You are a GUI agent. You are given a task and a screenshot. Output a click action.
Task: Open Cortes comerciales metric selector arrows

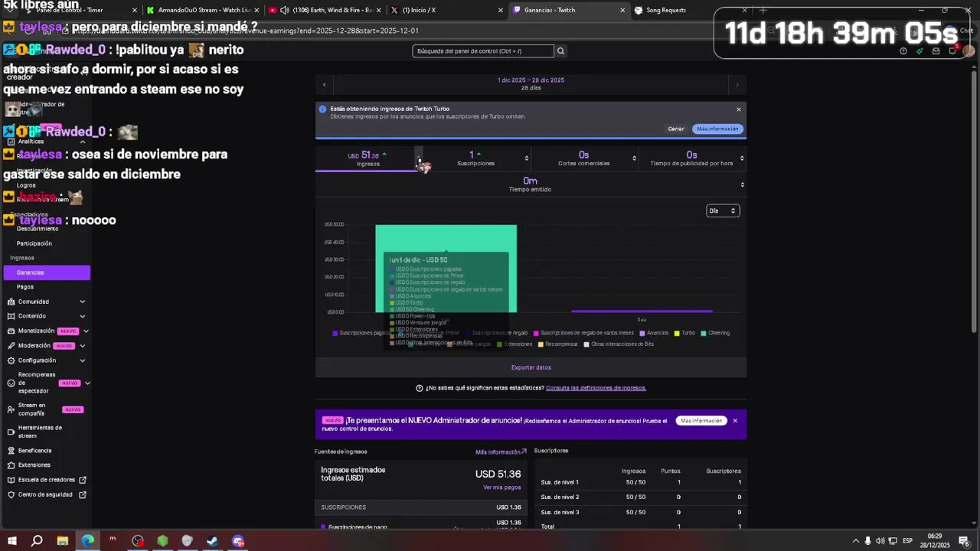tap(634, 158)
